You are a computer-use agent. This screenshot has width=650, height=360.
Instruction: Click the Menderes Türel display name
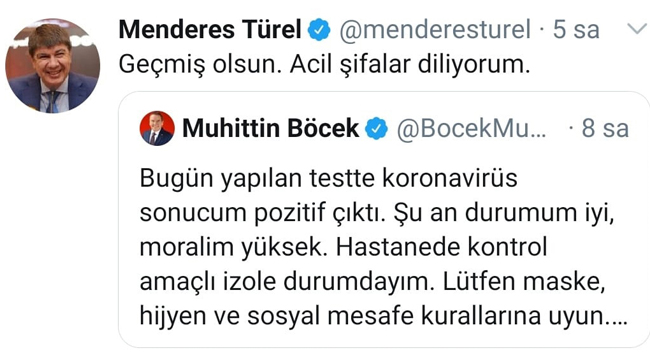click(x=210, y=30)
